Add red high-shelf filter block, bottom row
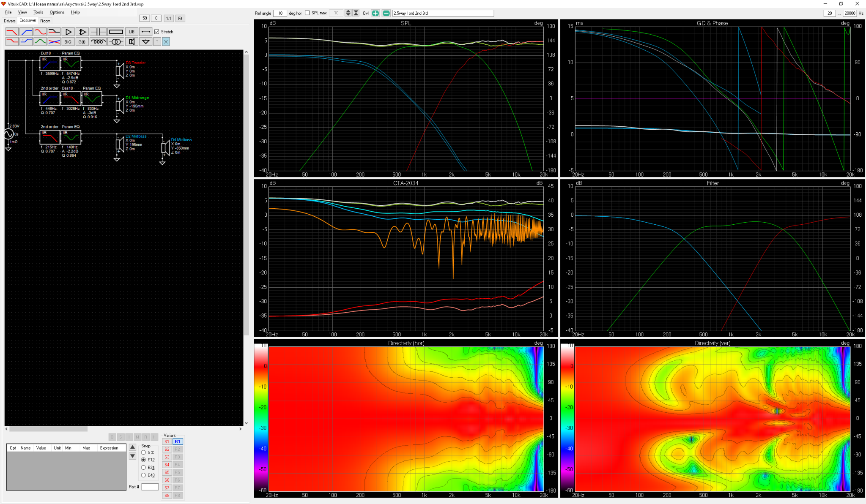Viewport: 866px width, 504px height. pyautogui.click(x=12, y=41)
